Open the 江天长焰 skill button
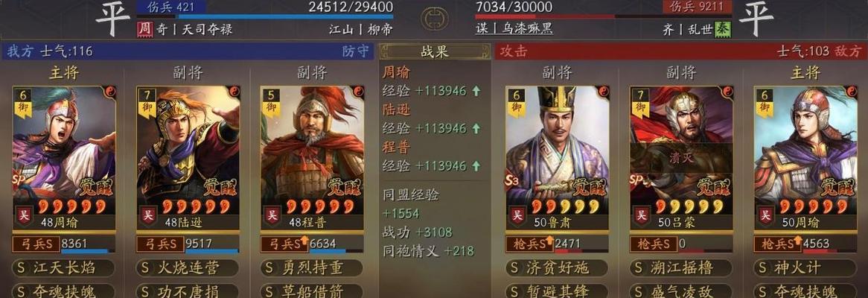The height and width of the screenshot is (298, 868). pyautogui.click(x=63, y=268)
